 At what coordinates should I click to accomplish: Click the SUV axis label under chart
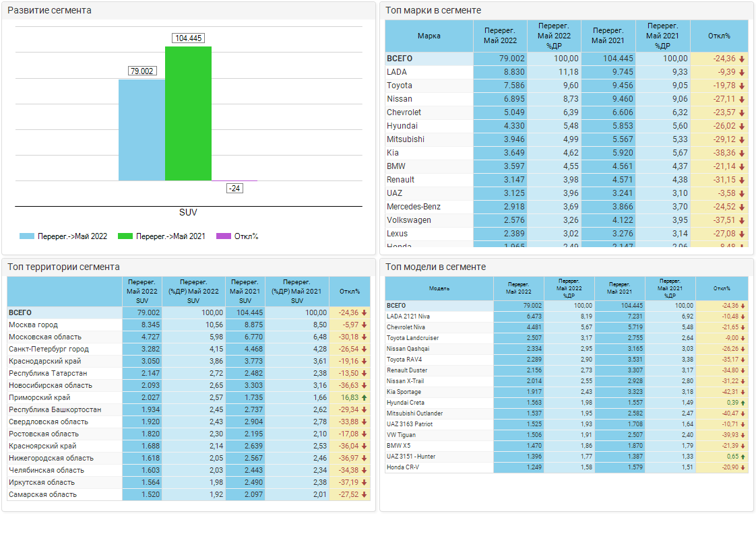(188, 212)
